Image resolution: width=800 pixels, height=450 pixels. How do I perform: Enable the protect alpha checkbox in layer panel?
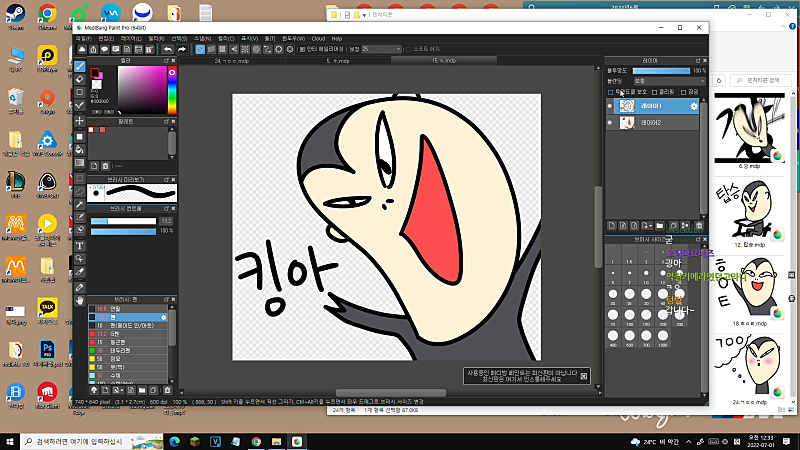611,91
